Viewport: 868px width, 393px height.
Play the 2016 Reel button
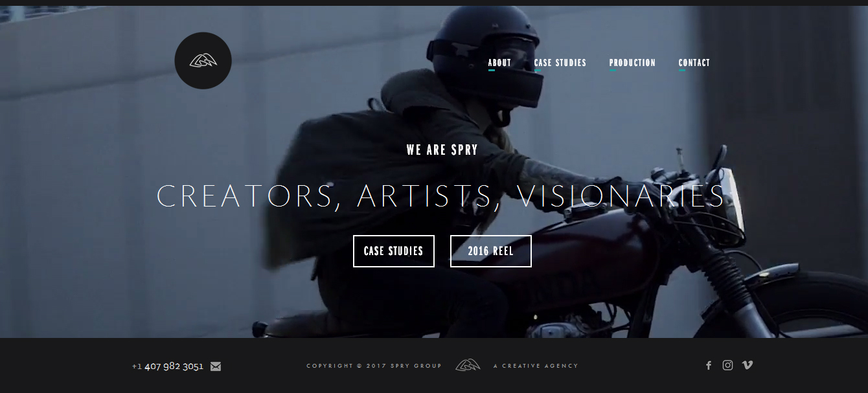[491, 251]
